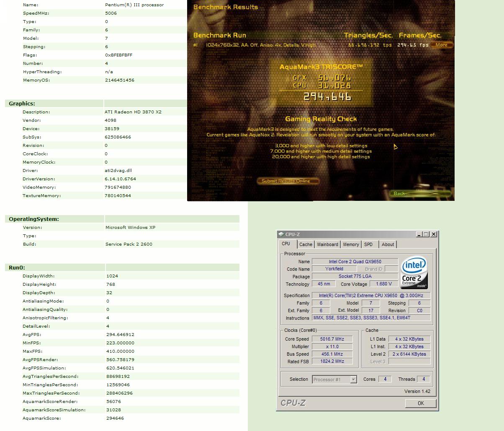Click Submit Results Online in AquaMark3
Viewport: 504px width, 431px height.
(x=288, y=181)
